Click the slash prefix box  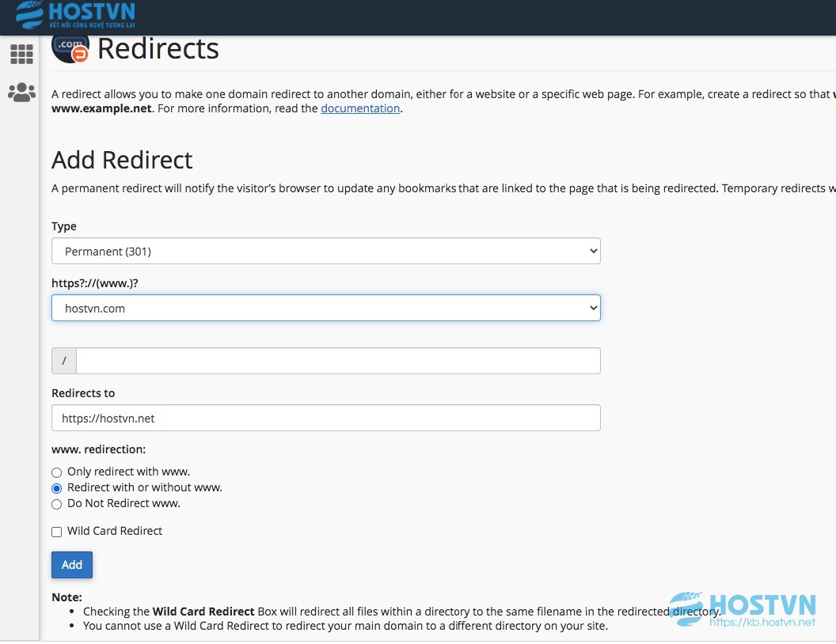click(x=64, y=361)
